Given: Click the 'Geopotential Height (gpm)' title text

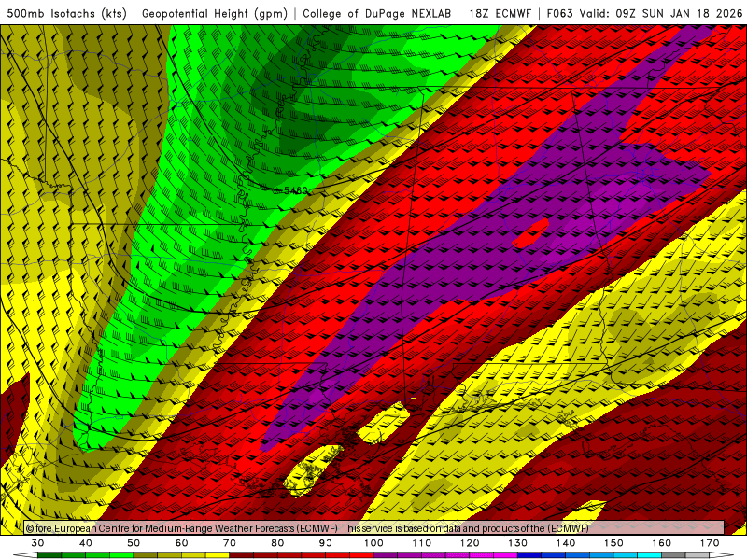Looking at the screenshot, I should (215, 13).
